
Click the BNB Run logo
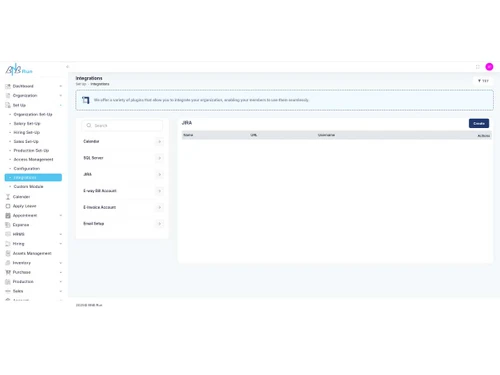coord(19,69)
